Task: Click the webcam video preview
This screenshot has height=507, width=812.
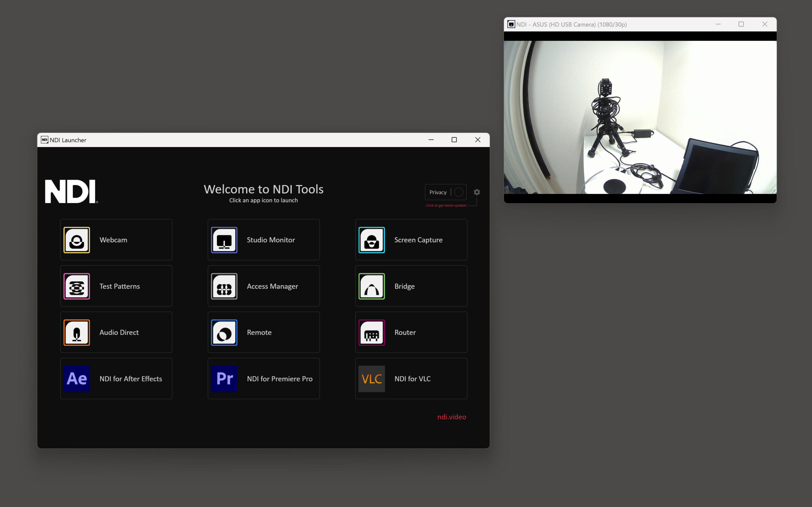Action: coord(640,117)
